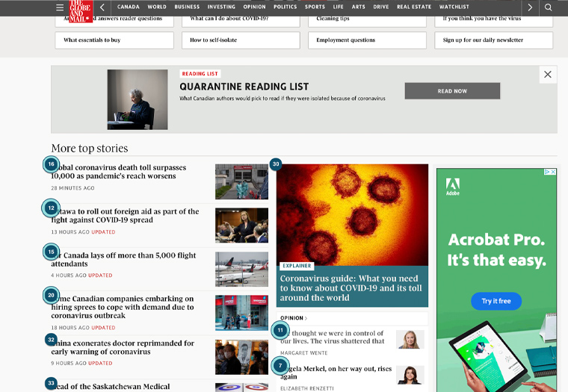Open 'If you think you have the virus'
568x392 pixels.
pyautogui.click(x=494, y=20)
